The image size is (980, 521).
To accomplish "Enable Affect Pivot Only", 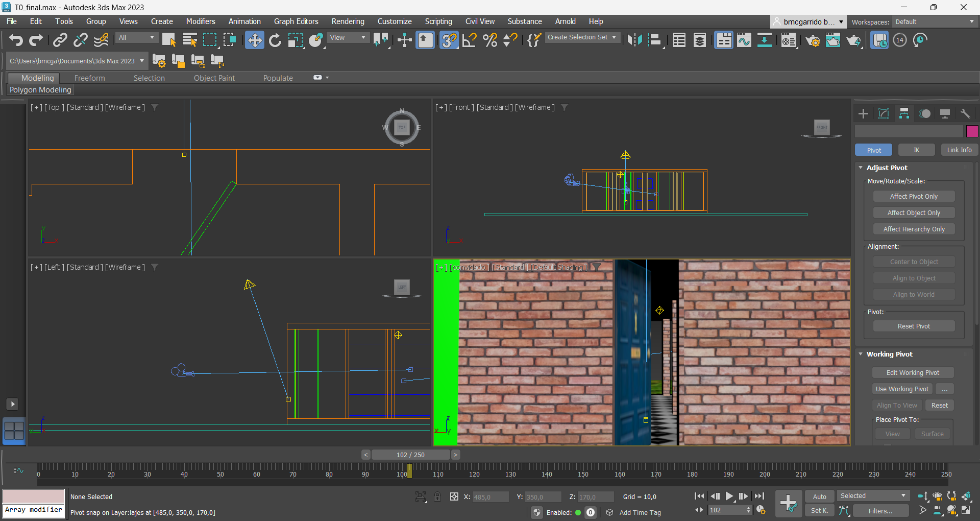I will 913,197.
